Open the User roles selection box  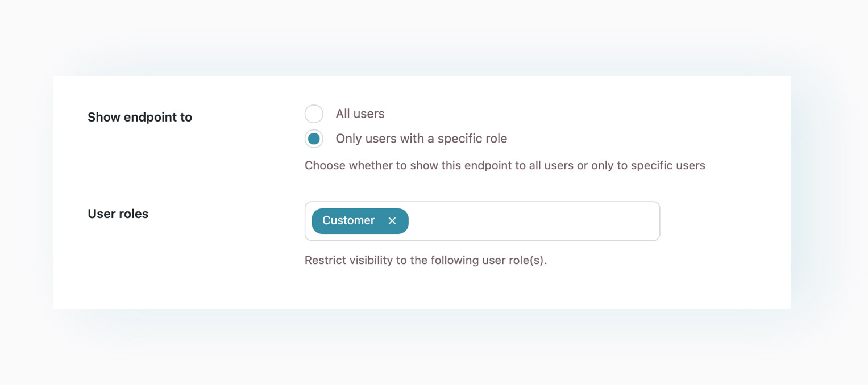point(482,221)
